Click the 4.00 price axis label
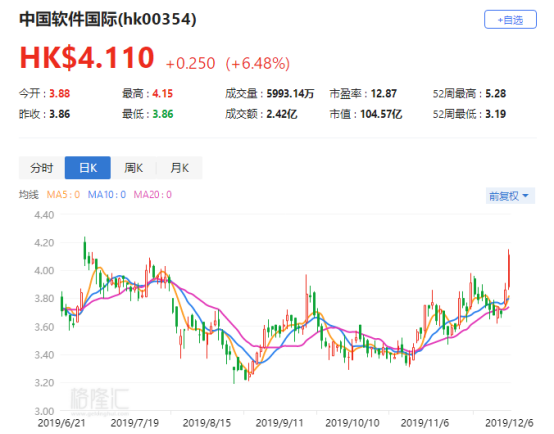554x434 pixels. point(44,271)
